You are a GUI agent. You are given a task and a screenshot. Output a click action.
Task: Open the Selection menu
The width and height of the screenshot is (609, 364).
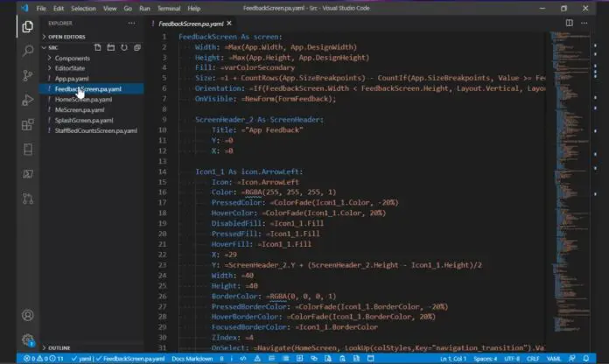[83, 8]
